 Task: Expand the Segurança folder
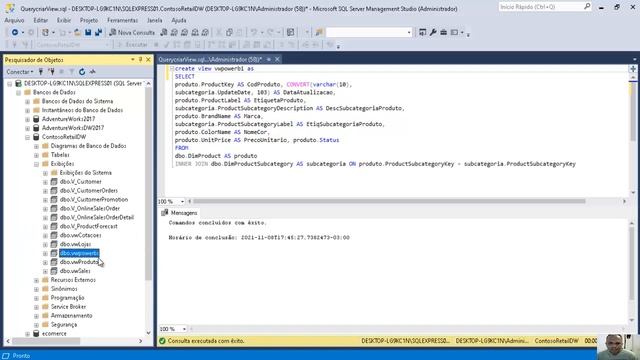coord(36,325)
